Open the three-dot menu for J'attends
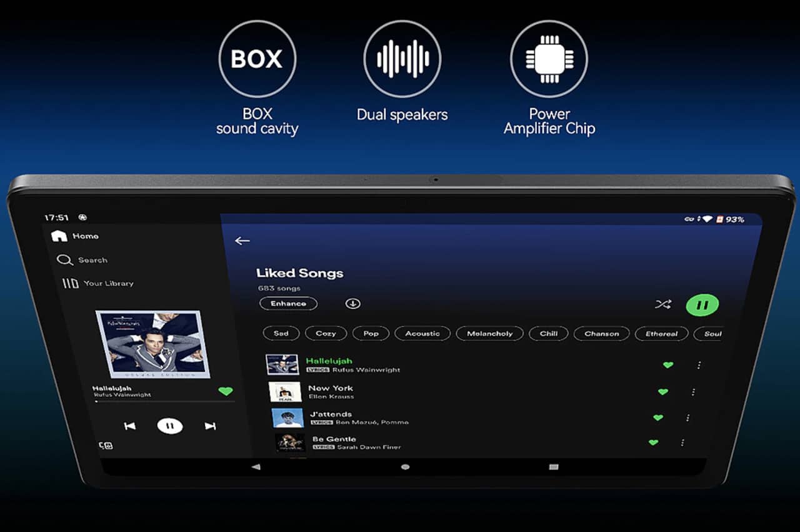The height and width of the screenshot is (532, 800). (x=687, y=418)
